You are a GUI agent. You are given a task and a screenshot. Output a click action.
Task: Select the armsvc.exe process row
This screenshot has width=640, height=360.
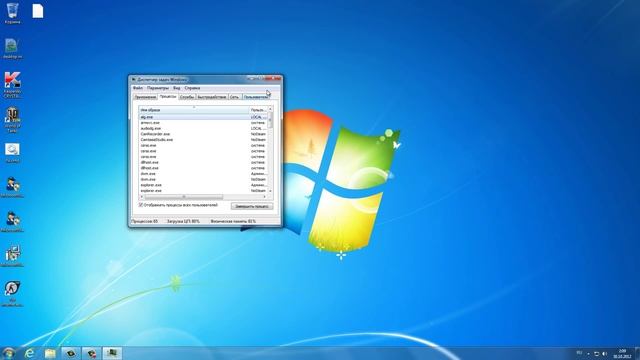click(203, 122)
